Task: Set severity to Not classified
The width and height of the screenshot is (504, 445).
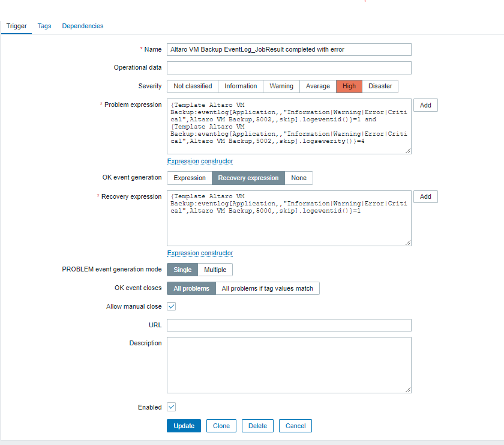Action: [x=193, y=86]
